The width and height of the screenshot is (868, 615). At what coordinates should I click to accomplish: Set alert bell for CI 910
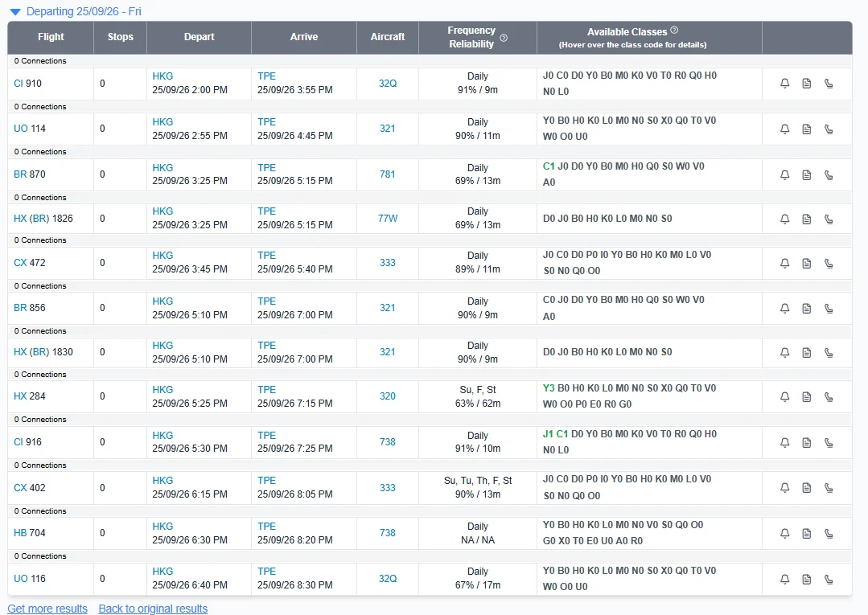pyautogui.click(x=784, y=84)
